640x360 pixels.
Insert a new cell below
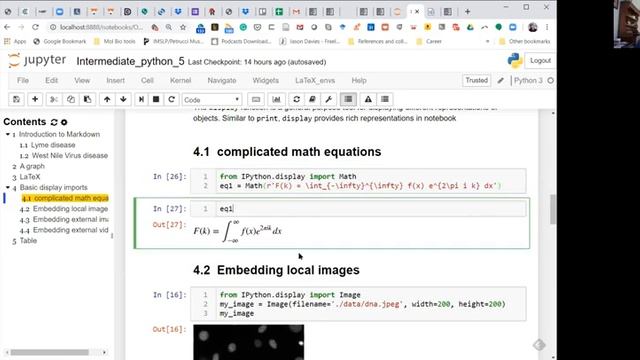(x=35, y=99)
